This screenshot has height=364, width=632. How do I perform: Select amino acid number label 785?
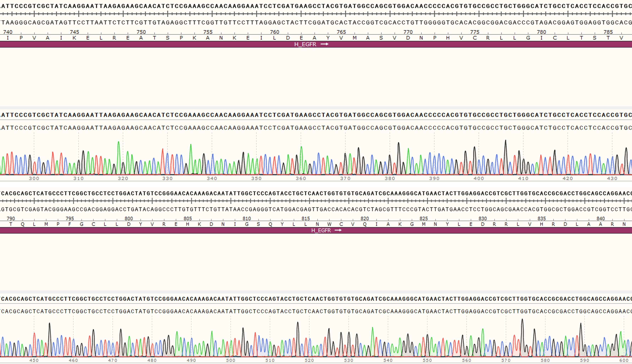(x=608, y=32)
